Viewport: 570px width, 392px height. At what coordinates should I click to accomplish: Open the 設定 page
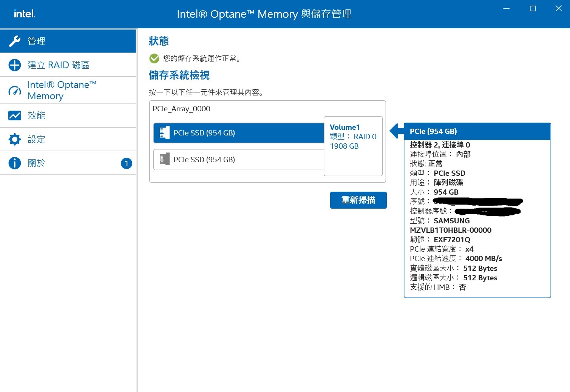tap(37, 139)
